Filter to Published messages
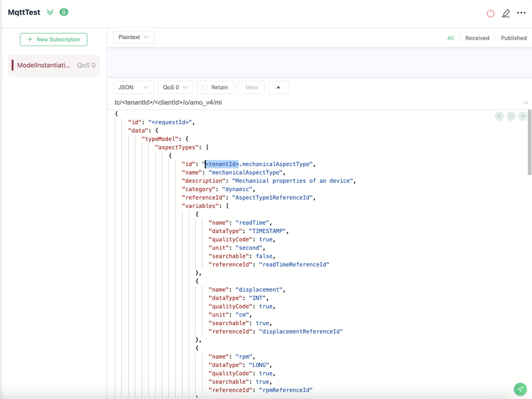Viewport: 532px width, 399px height. point(514,38)
